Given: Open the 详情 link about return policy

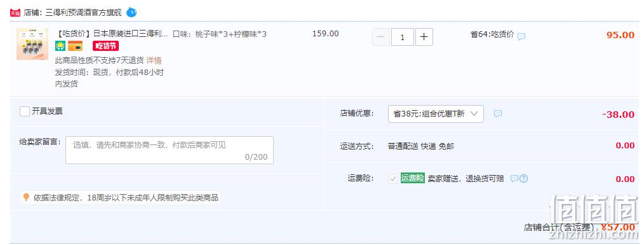Looking at the screenshot, I should click(x=154, y=60).
